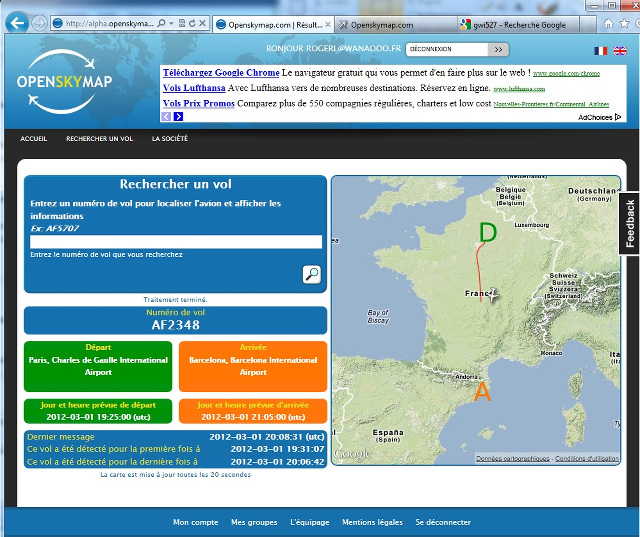Switch to the Openskymap.com tab
Viewport: 640px width, 537px height.
pyautogui.click(x=396, y=25)
